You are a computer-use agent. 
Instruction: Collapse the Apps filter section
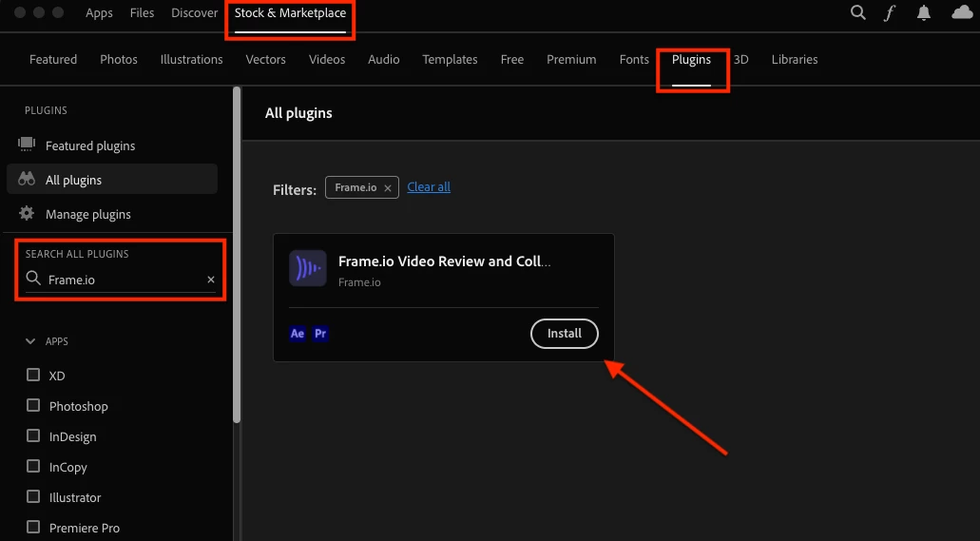coord(30,341)
